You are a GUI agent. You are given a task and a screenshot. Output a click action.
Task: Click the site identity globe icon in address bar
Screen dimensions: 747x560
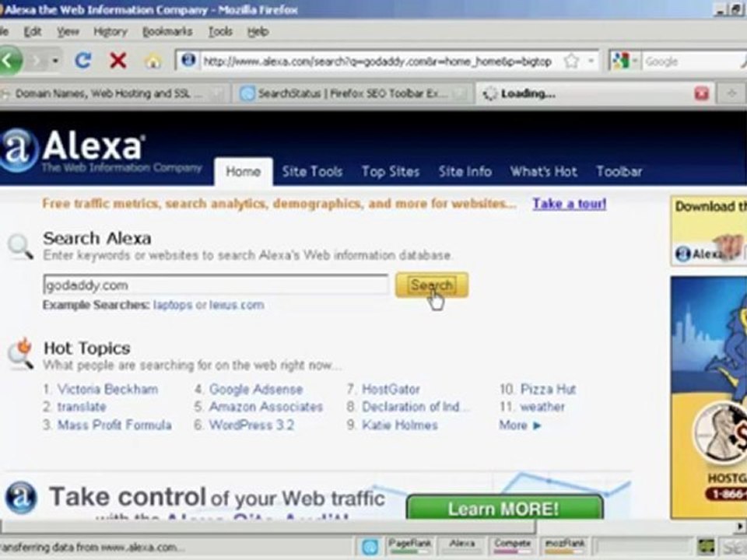pos(188,61)
